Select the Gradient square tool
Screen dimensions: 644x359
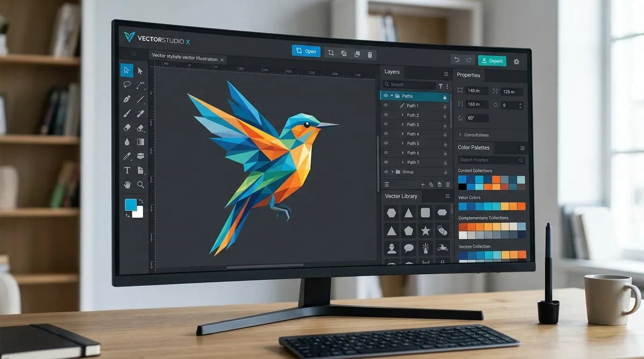140,142
